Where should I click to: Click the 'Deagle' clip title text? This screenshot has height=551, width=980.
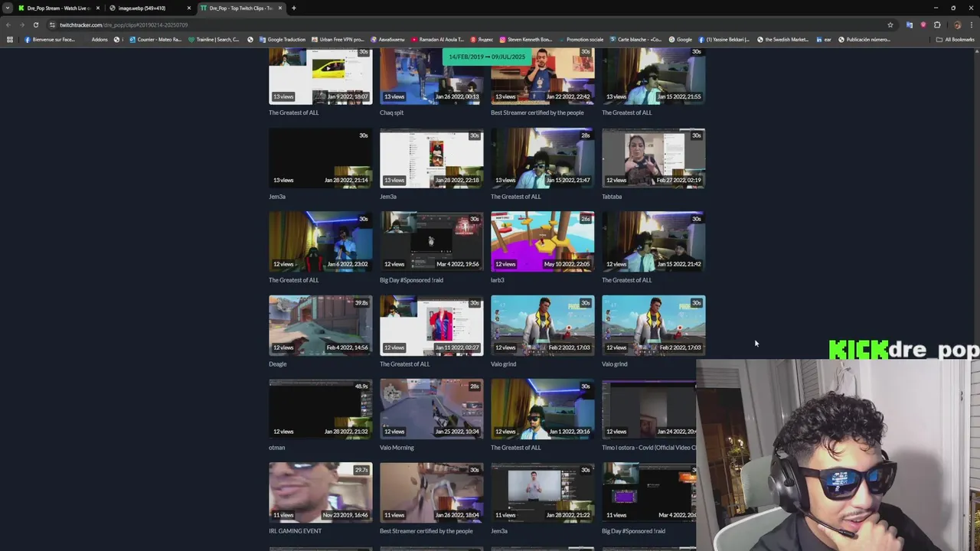277,364
